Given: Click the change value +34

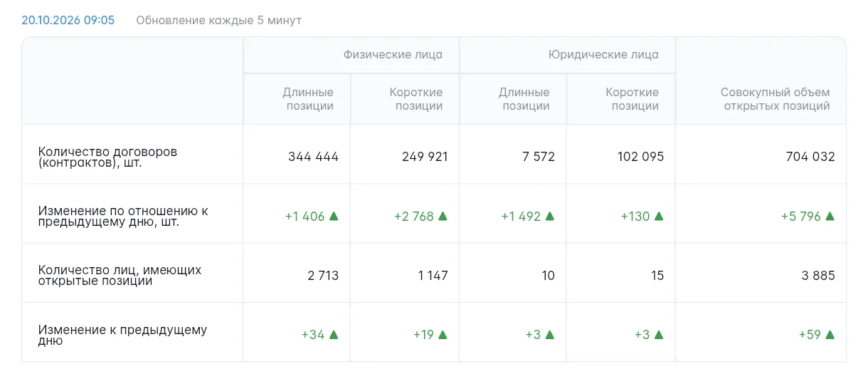Looking at the screenshot, I should click(313, 335).
